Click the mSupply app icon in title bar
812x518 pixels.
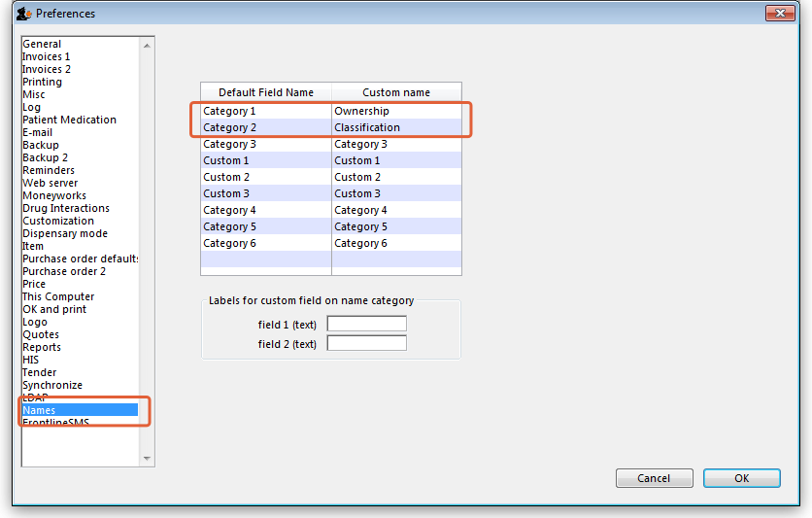pyautogui.click(x=23, y=14)
